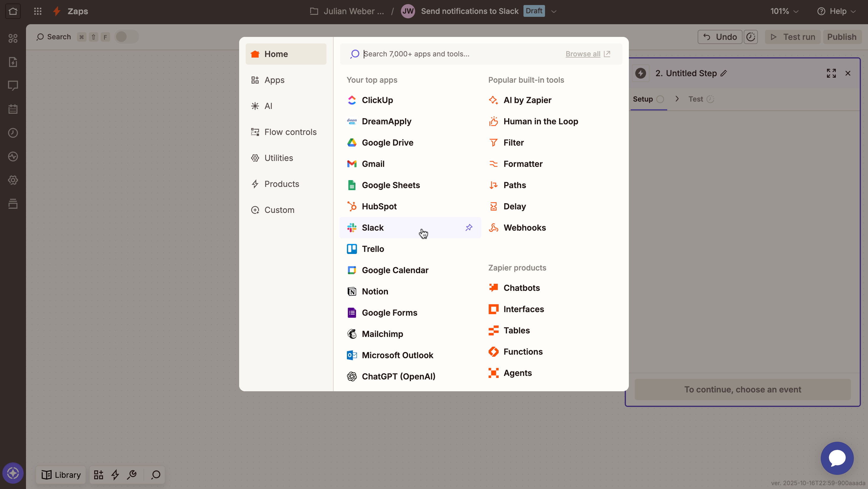Image resolution: width=868 pixels, height=489 pixels.
Task: Click the Undo button
Action: pyautogui.click(x=720, y=37)
